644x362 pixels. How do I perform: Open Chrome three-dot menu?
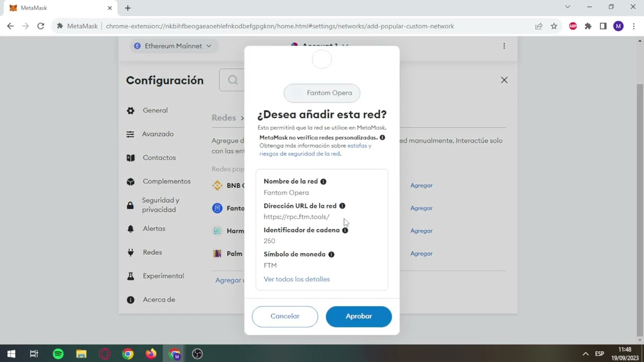(633, 26)
